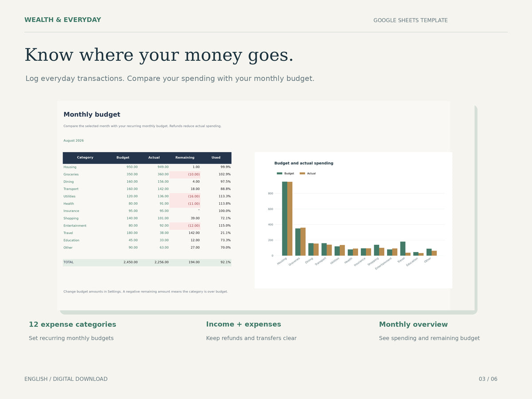The image size is (532, 399).
Task: Click the Transport remaining value 18.00
Action: click(x=195, y=189)
